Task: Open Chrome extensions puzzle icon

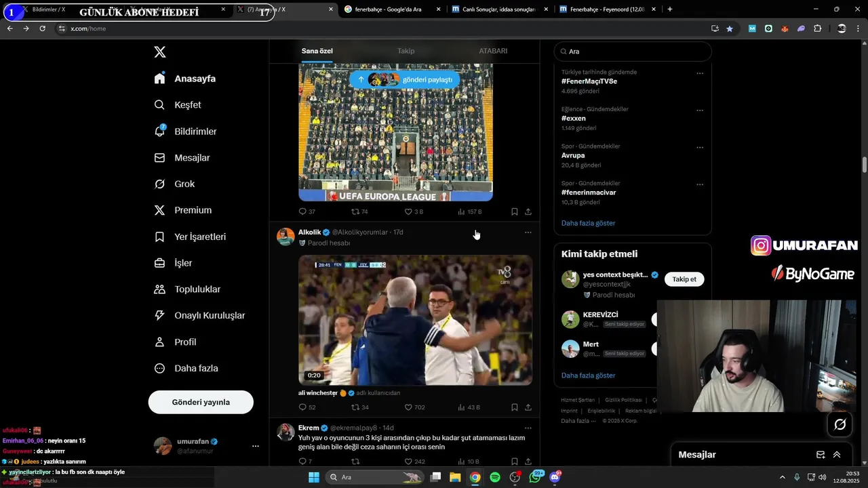Action: tap(817, 28)
